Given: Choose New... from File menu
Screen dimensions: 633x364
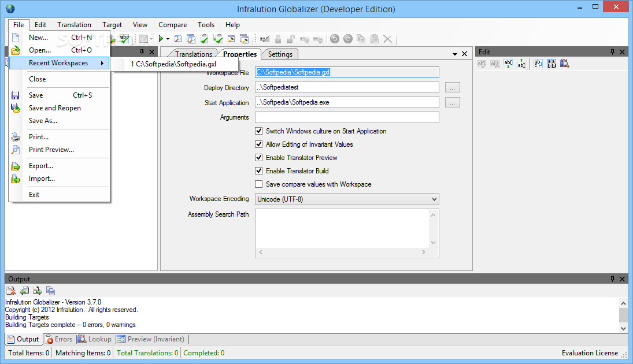Looking at the screenshot, I should 60,38.
